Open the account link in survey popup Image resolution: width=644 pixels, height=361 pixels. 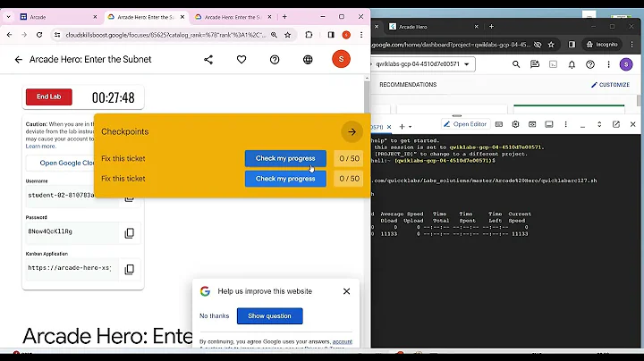(x=342, y=341)
